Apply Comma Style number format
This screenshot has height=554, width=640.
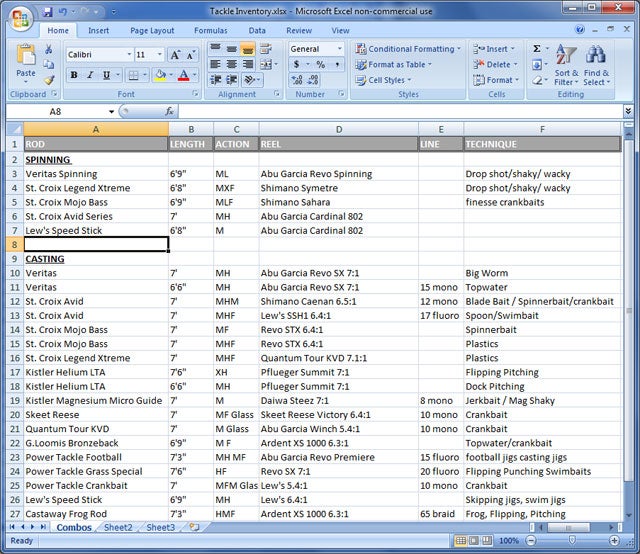(x=337, y=65)
